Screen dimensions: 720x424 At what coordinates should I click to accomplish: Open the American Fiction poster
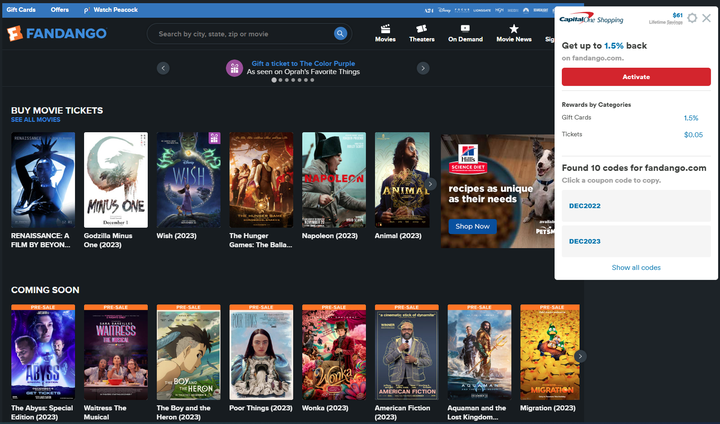[406, 352]
